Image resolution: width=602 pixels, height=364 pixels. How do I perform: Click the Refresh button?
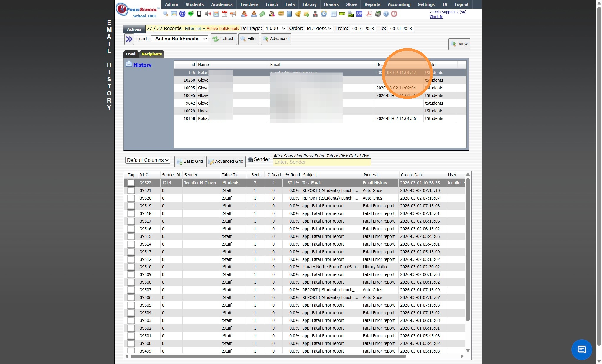pos(224,39)
